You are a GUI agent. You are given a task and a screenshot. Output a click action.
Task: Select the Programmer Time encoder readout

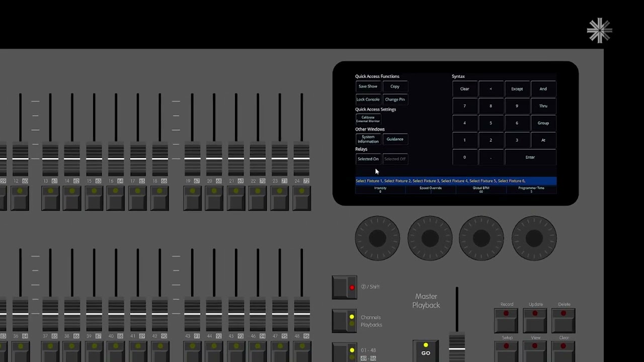[531, 190]
